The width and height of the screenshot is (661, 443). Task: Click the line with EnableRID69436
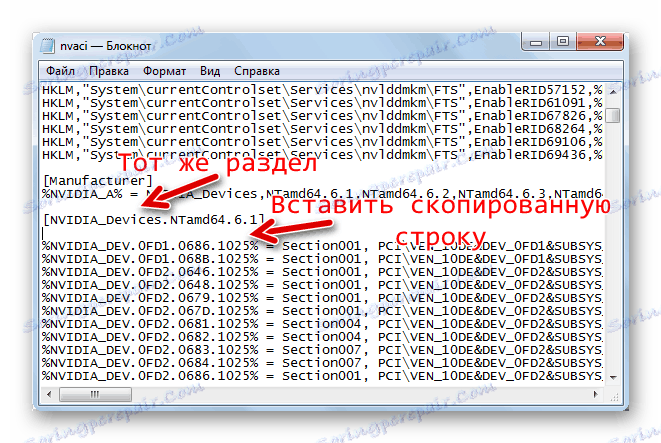coord(322,155)
